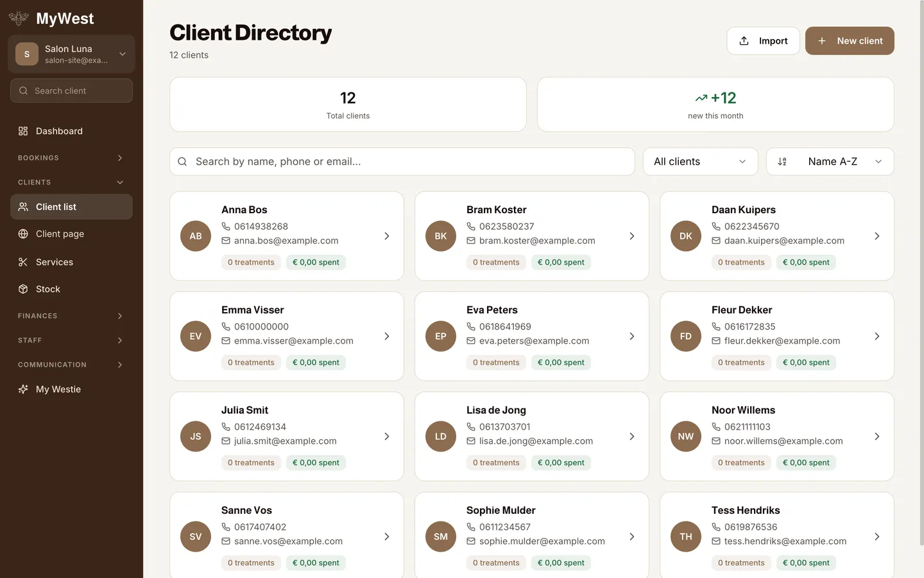
Task: Click the magnifier icon in the directory search bar
Action: 182,162
